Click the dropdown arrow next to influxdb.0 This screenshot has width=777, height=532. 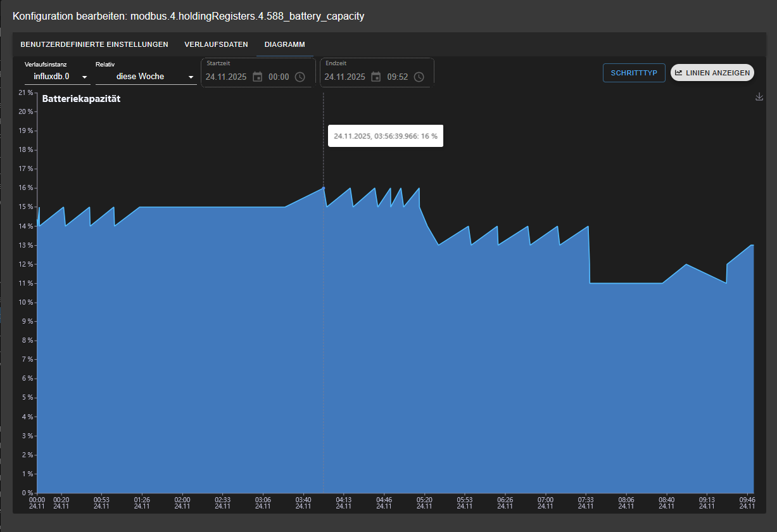[85, 77]
